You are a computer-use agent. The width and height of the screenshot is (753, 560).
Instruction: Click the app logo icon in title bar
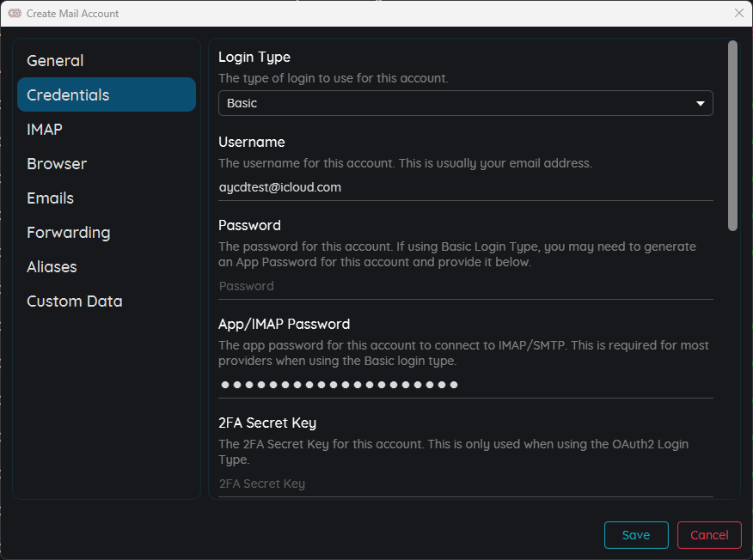[15, 14]
